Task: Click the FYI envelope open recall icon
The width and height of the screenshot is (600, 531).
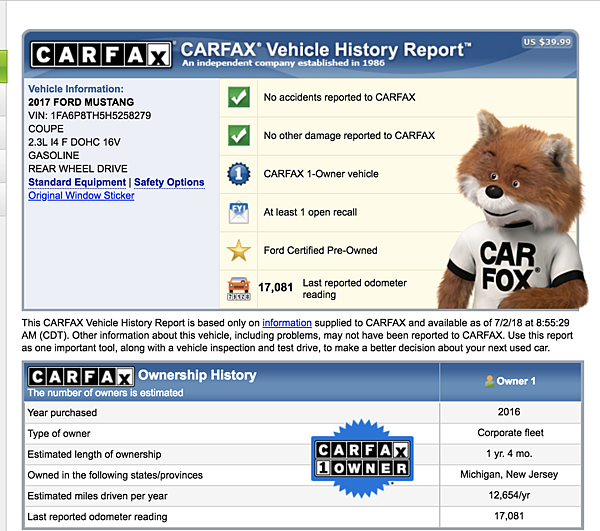Action: (239, 212)
